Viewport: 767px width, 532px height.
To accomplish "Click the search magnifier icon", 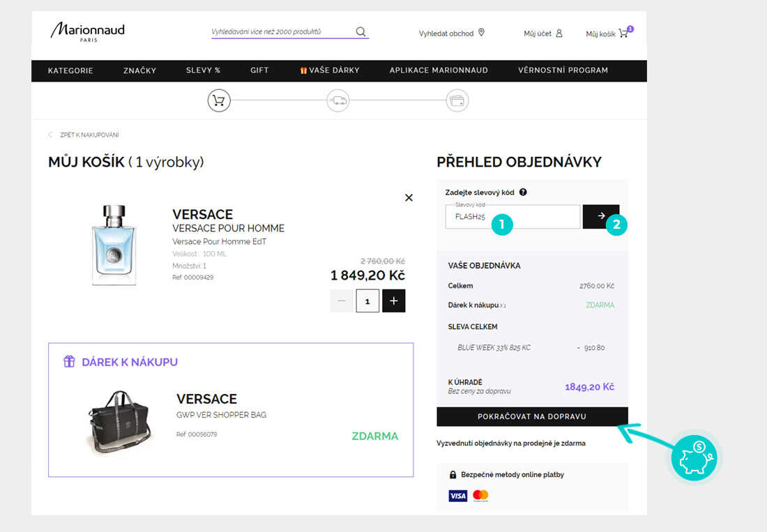I will pyautogui.click(x=361, y=32).
